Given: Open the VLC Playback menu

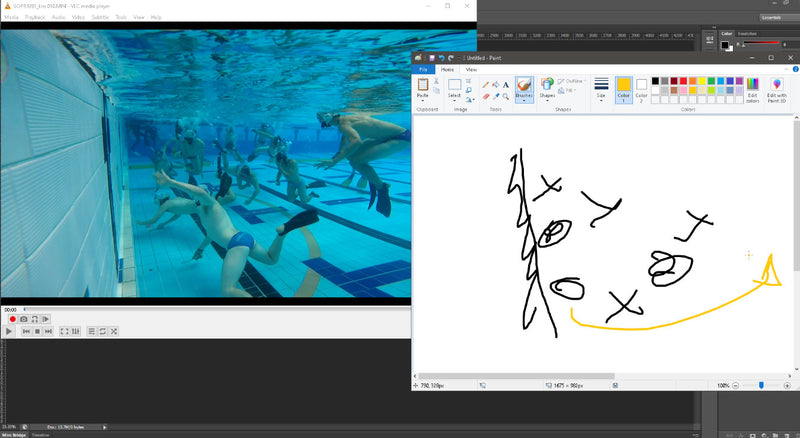Looking at the screenshot, I should [35, 17].
